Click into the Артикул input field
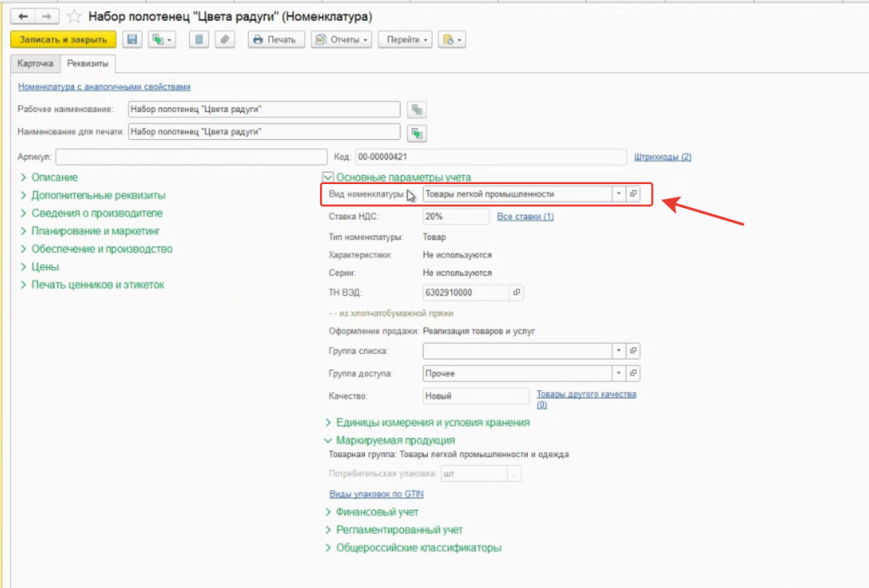Screen dimensions: 869x588 pos(191,157)
